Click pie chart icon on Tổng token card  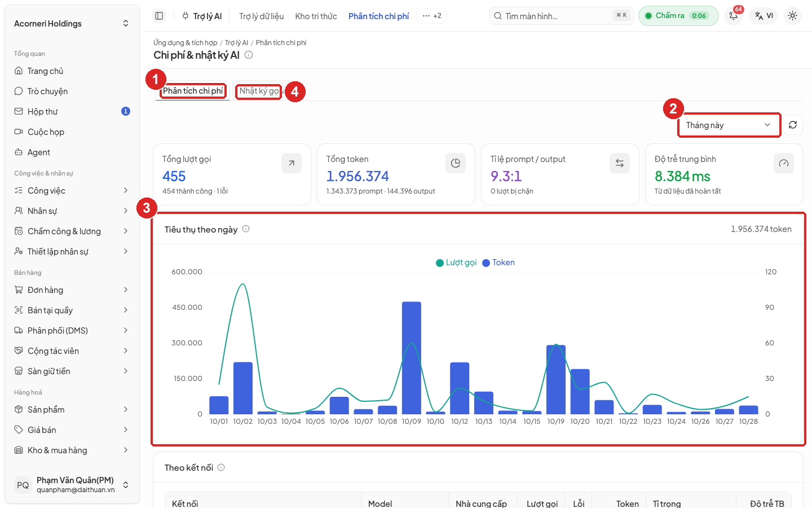(456, 163)
